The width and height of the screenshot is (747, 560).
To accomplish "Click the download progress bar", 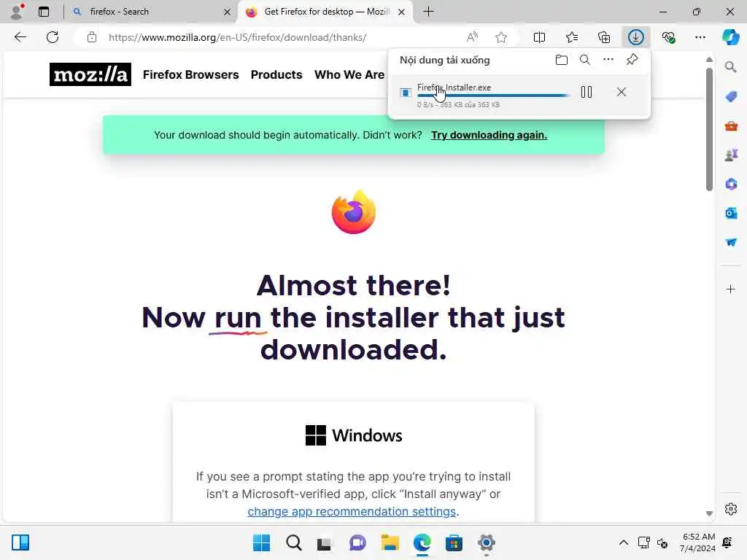I will pos(493,96).
